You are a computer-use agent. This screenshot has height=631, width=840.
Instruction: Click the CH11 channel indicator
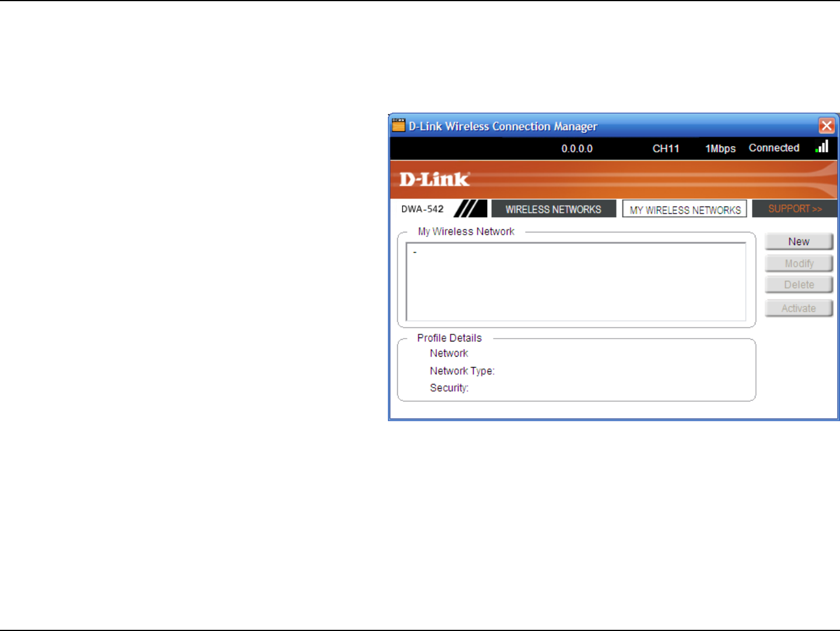(666, 149)
